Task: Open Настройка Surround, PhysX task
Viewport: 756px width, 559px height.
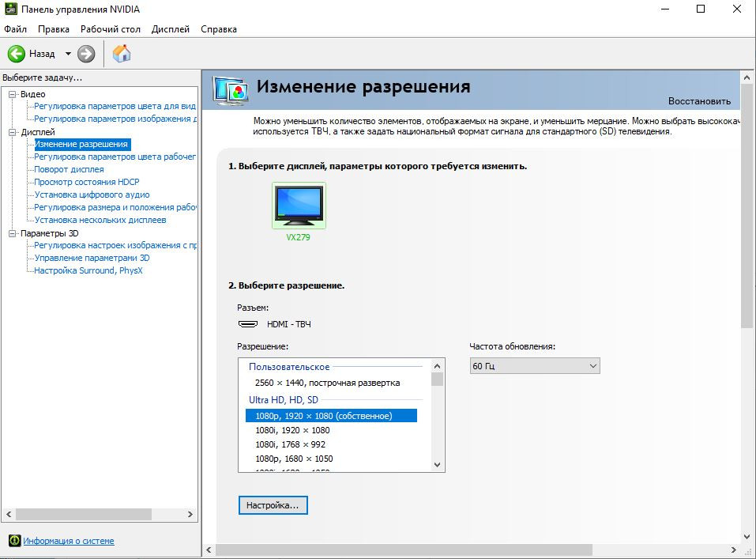Action: (x=88, y=270)
